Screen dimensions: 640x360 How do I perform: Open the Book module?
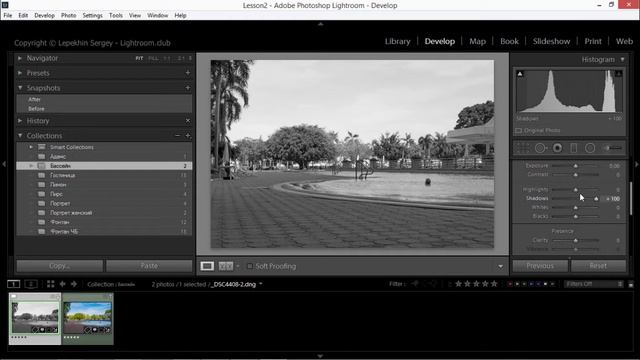(509, 41)
